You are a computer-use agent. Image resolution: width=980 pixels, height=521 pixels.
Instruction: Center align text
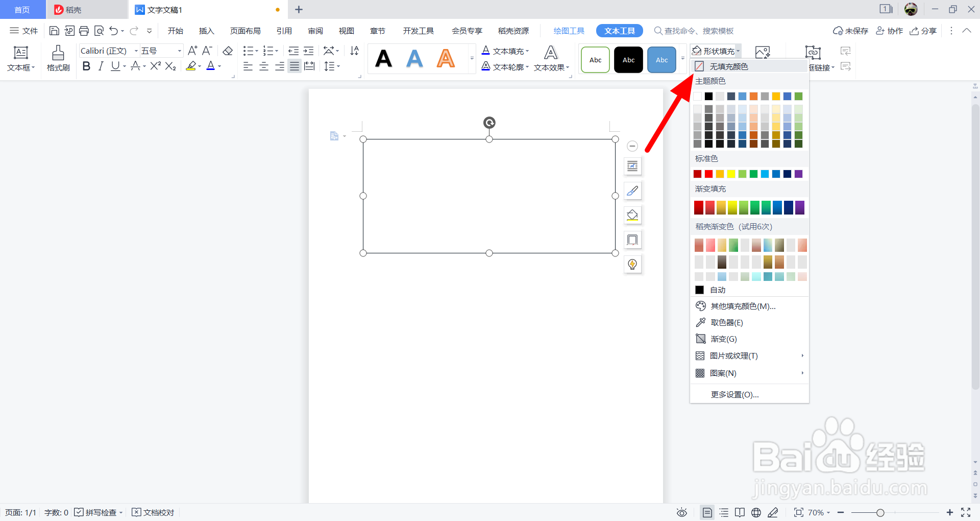(x=264, y=66)
